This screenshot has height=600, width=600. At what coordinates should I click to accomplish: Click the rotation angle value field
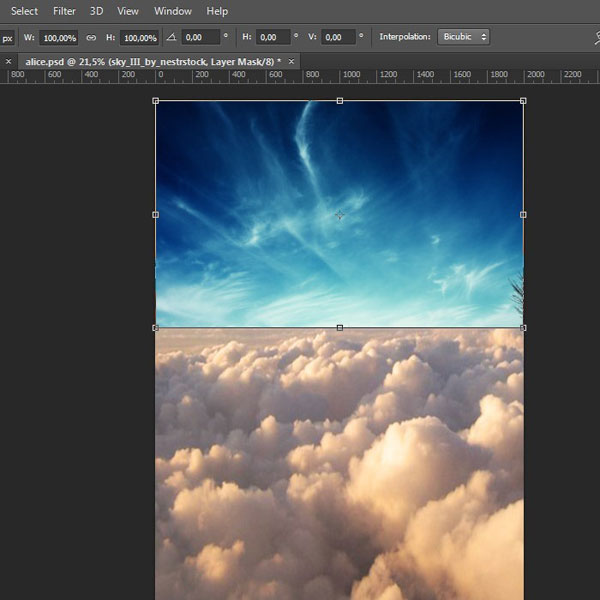[201, 37]
